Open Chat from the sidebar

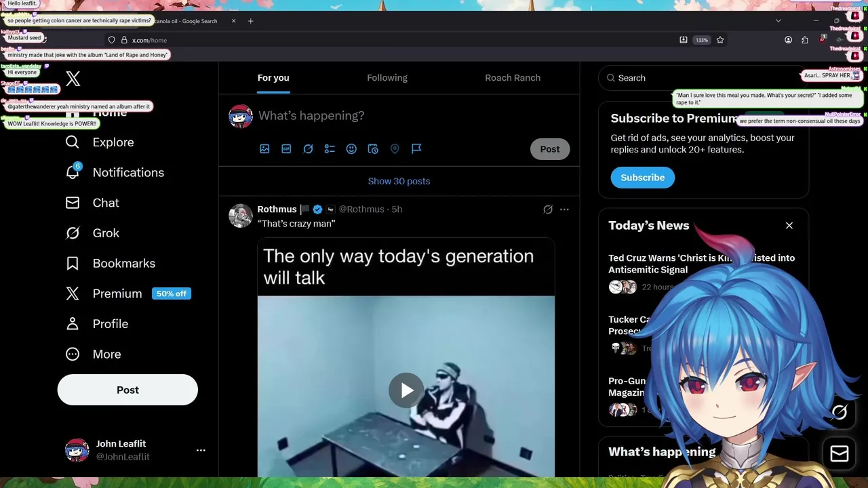(92, 203)
